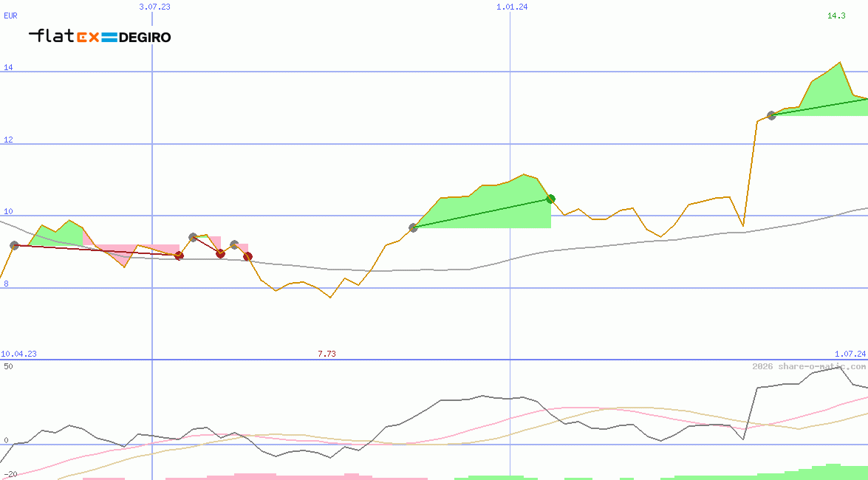The image size is (868, 480).
Task: Click the 7.73 low price label
Action: (327, 354)
